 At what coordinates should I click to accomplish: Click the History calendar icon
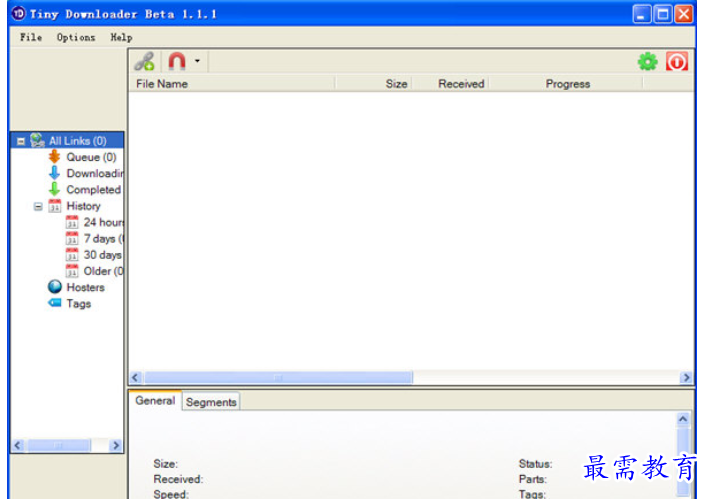click(55, 205)
